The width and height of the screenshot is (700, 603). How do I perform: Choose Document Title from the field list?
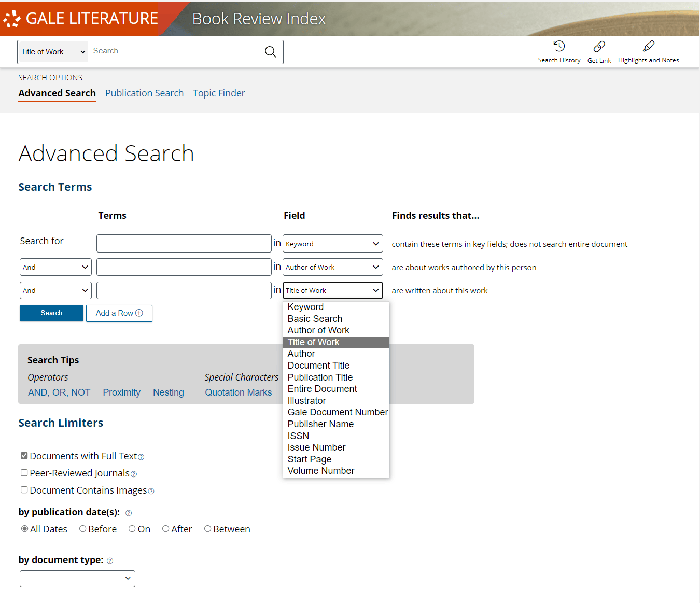[x=336, y=366]
